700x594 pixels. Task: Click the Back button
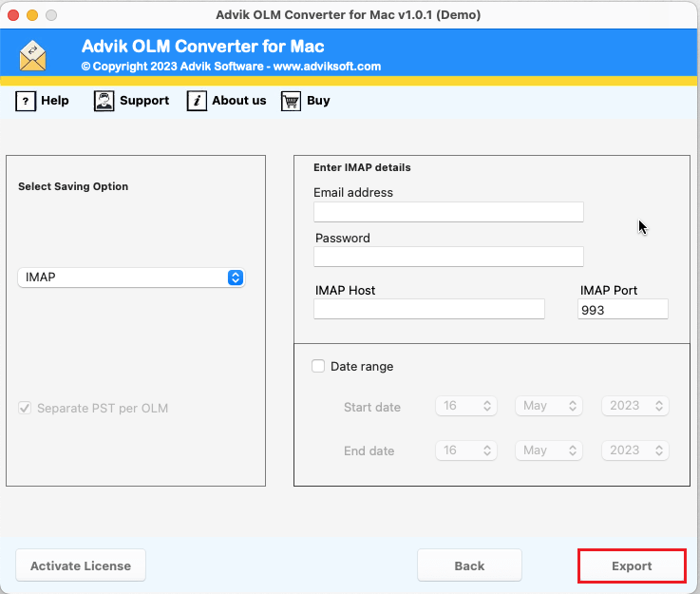pyautogui.click(x=469, y=565)
